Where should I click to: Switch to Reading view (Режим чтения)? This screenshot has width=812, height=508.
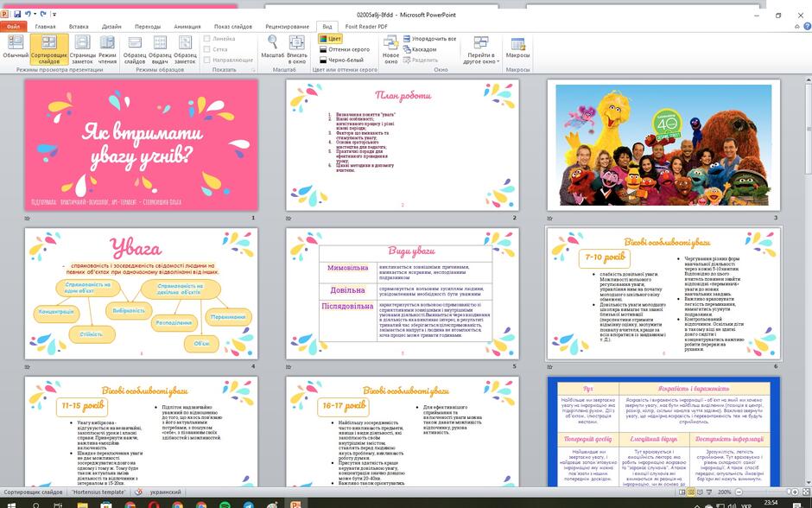(x=107, y=49)
